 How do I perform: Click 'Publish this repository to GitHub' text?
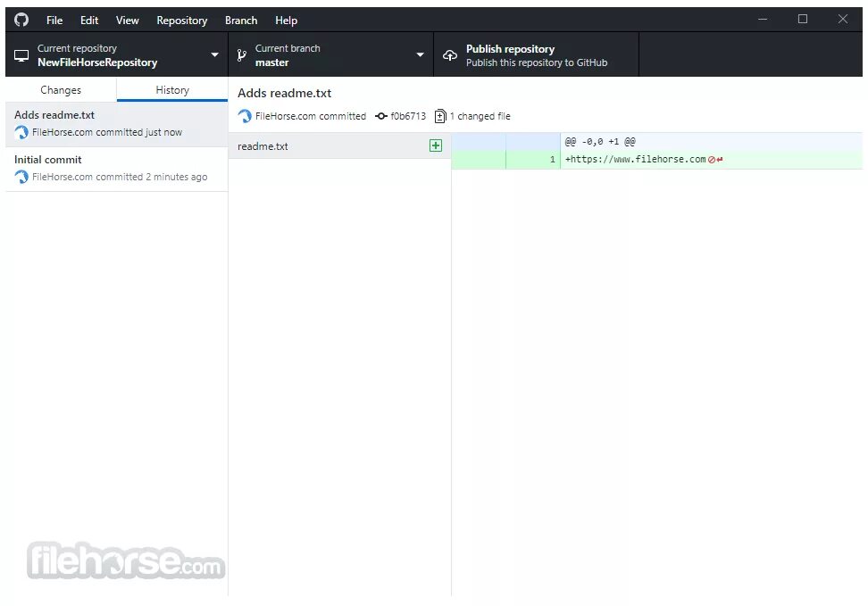tap(537, 62)
